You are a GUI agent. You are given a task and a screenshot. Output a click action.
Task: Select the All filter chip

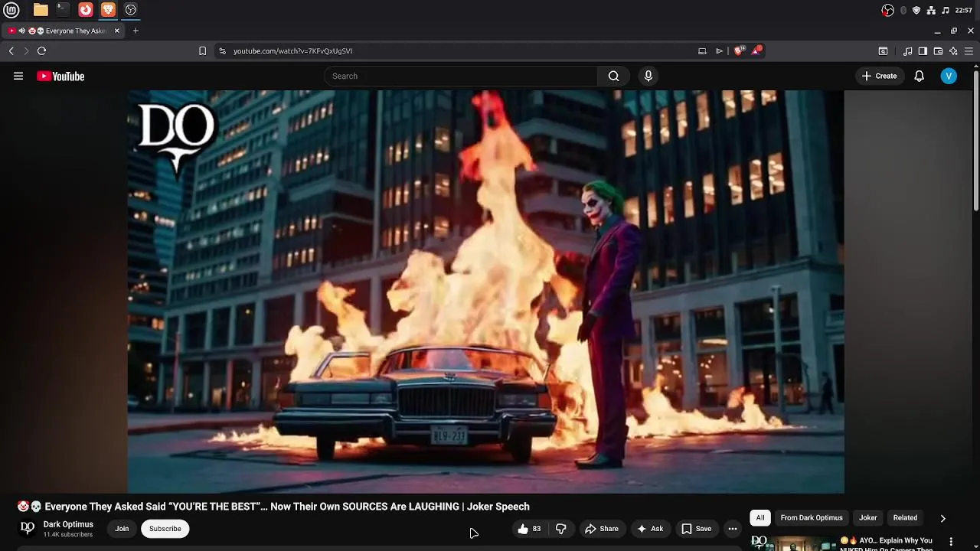[x=760, y=518]
